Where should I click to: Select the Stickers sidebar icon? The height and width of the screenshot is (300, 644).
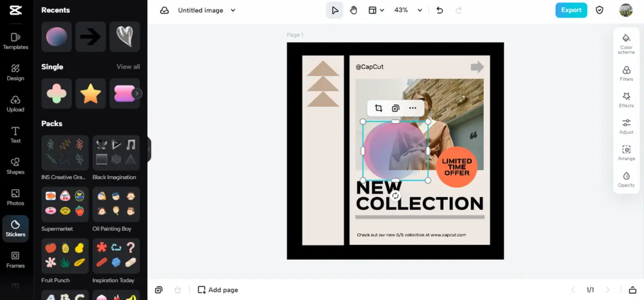pyautogui.click(x=15, y=228)
